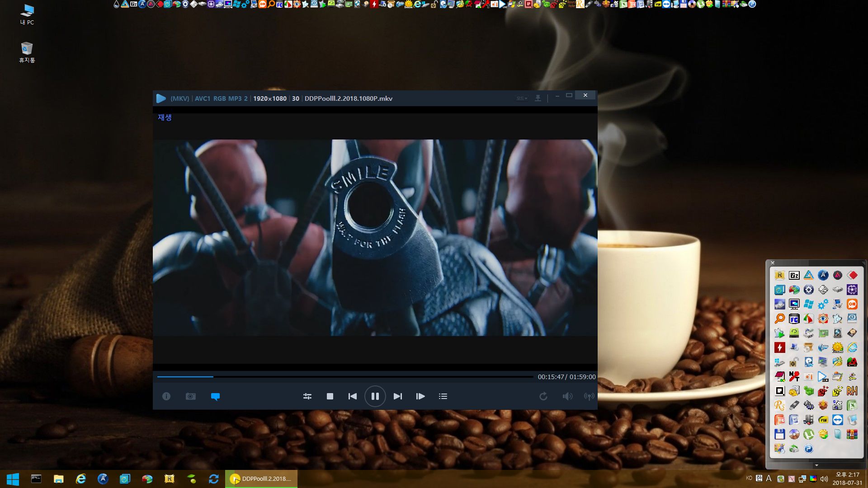Open the gold R icon in the launcher panel
This screenshot has width=868, height=488.
(x=779, y=275)
